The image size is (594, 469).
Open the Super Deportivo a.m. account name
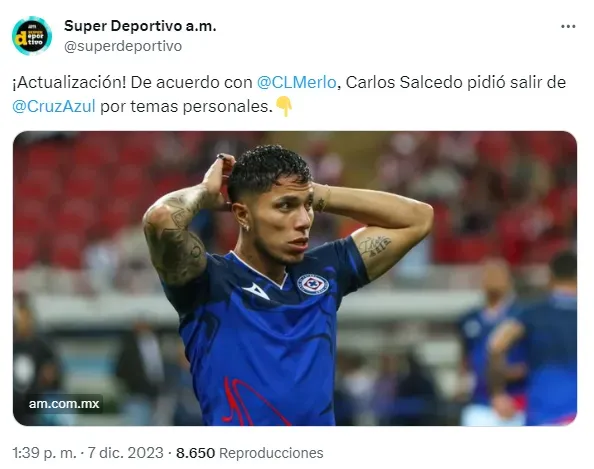point(140,26)
